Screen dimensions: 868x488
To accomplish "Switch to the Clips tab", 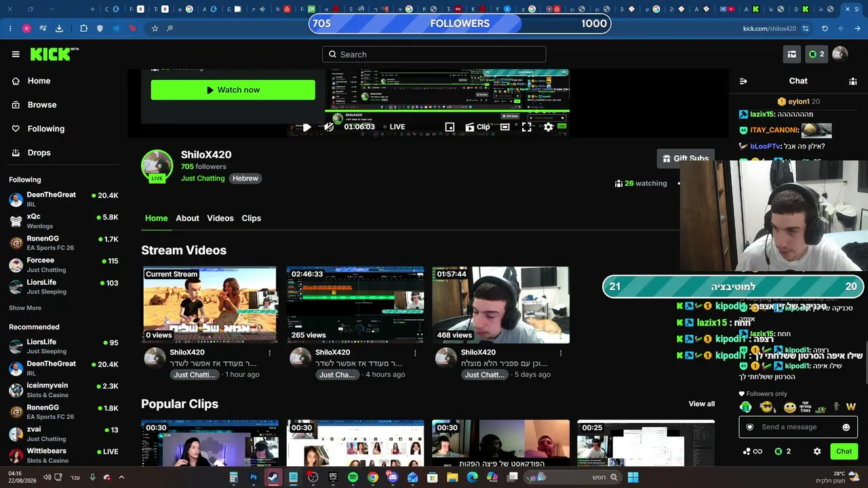I will tap(252, 218).
